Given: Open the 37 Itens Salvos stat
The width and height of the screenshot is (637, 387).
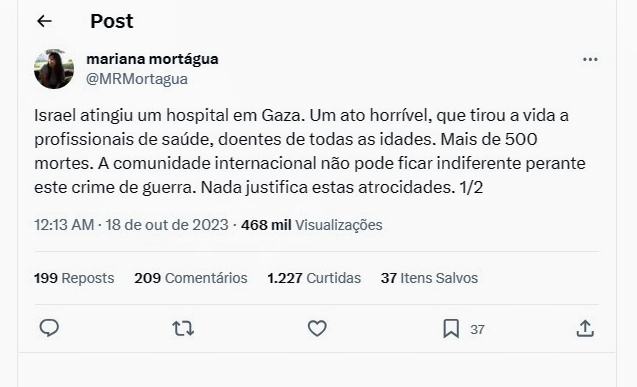Looking at the screenshot, I should pyautogui.click(x=429, y=278).
